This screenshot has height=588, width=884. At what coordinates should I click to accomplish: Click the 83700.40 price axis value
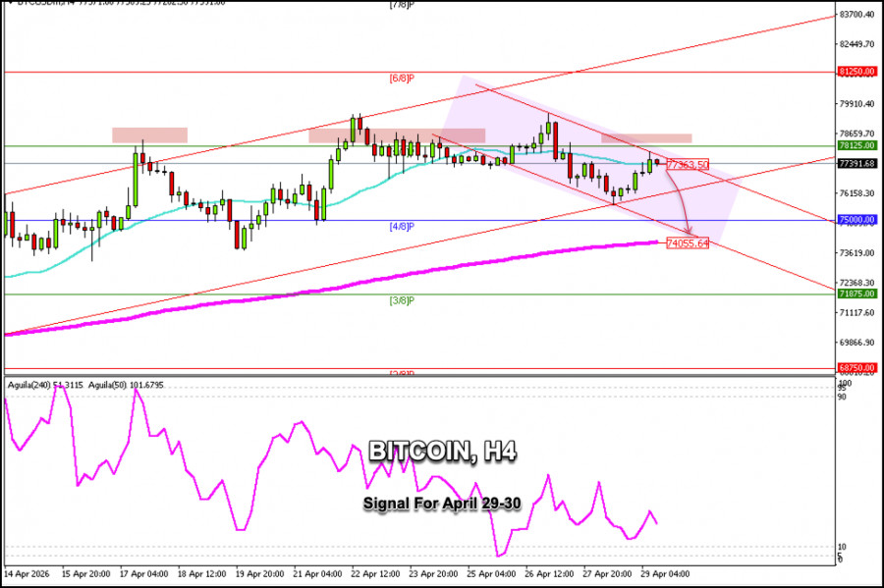tap(856, 15)
